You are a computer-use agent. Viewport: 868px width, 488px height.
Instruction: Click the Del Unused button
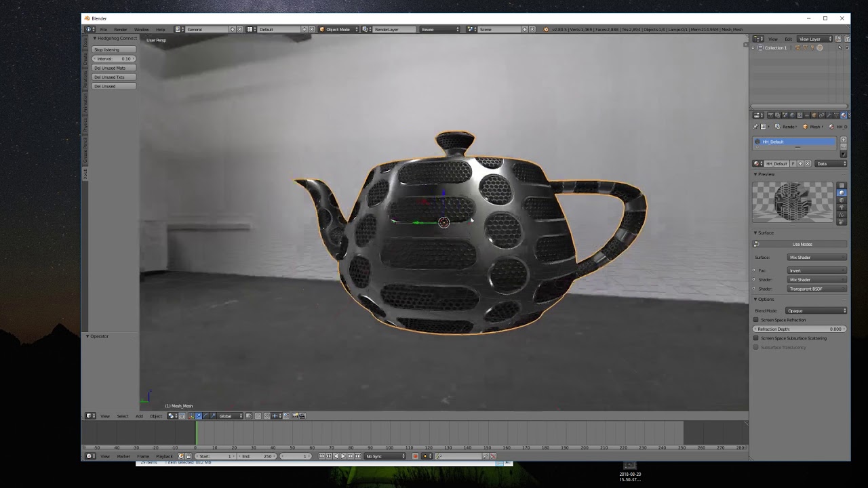point(114,86)
